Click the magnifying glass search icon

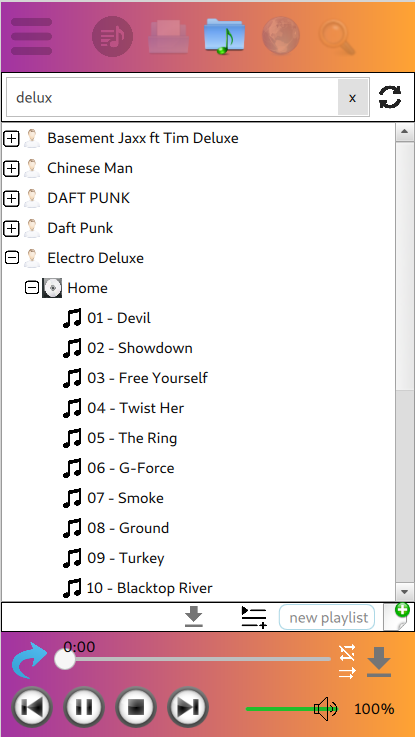(x=337, y=37)
